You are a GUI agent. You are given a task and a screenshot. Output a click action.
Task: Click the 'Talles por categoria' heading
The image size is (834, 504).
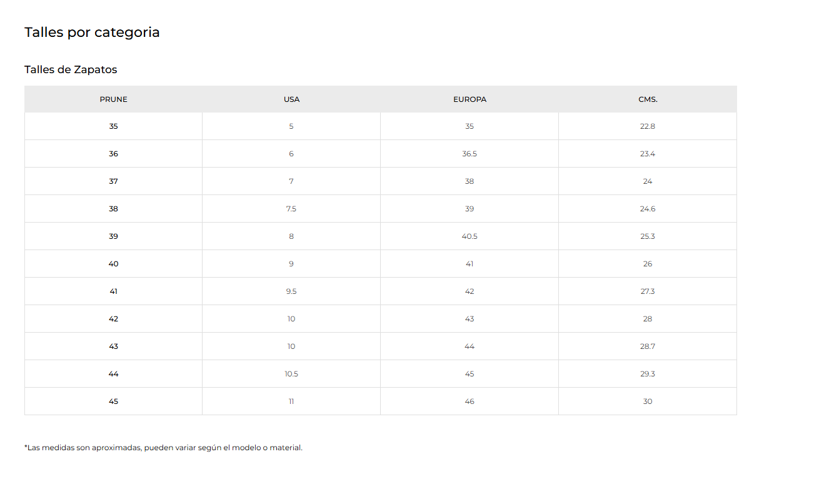tap(92, 33)
